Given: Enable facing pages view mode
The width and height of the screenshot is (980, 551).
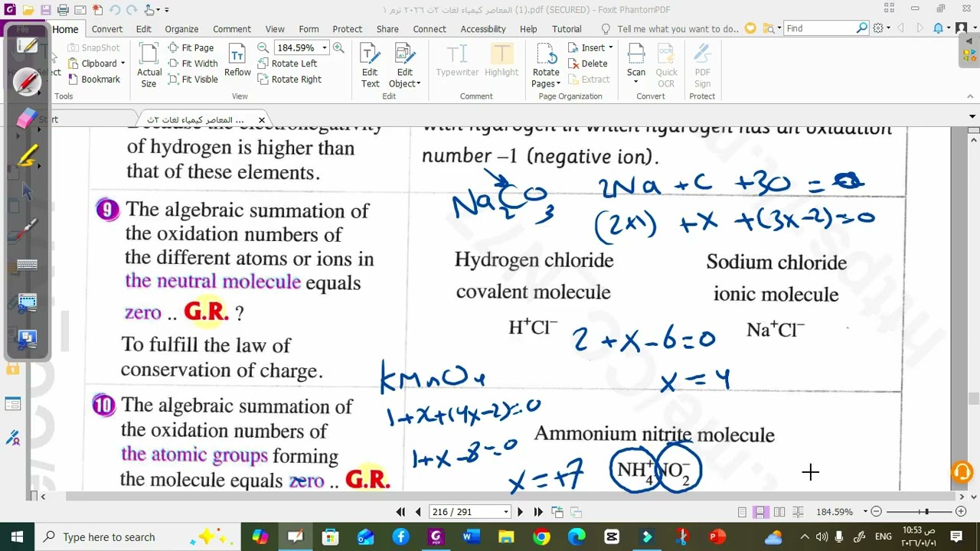Looking at the screenshot, I should pos(779,512).
